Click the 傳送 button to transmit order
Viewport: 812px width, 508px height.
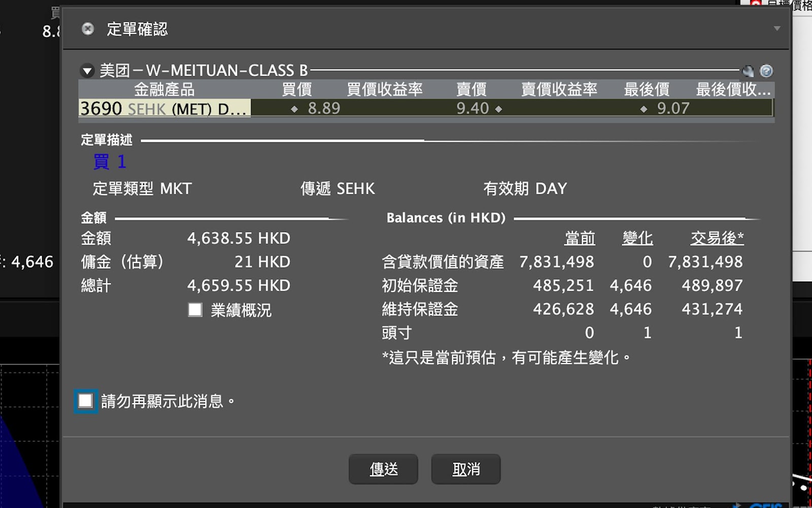384,469
